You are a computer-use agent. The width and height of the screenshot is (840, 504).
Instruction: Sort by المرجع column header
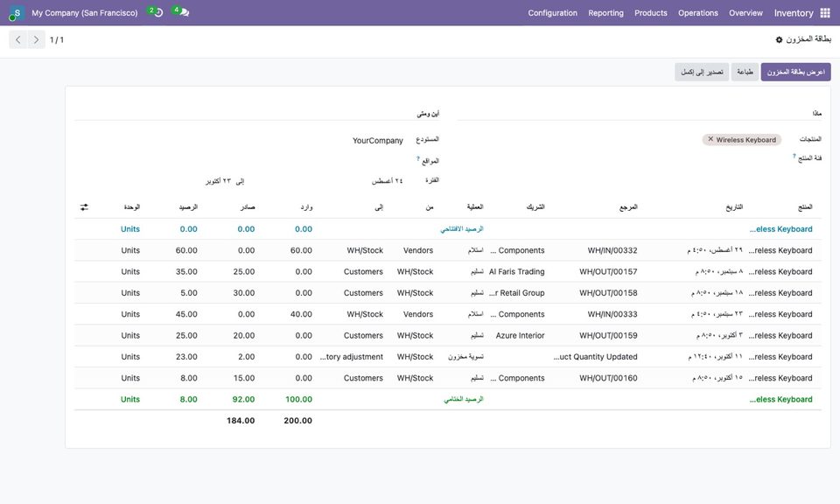click(x=628, y=206)
